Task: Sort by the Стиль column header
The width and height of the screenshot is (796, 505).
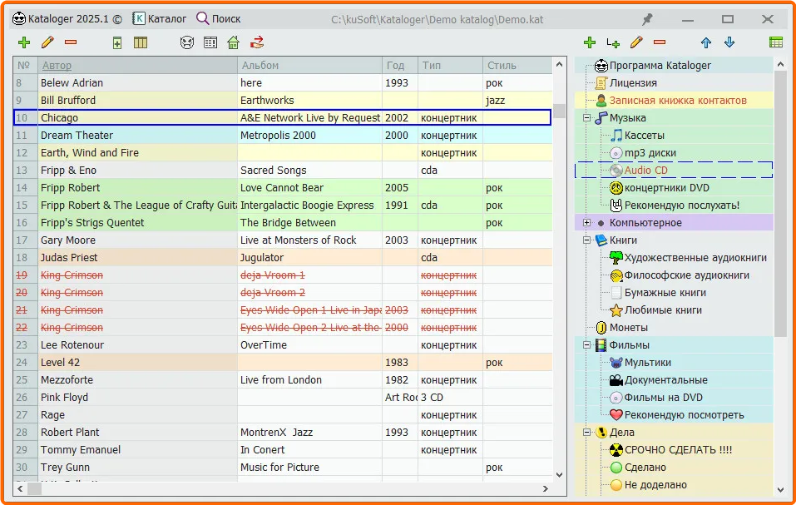Action: coord(517,65)
